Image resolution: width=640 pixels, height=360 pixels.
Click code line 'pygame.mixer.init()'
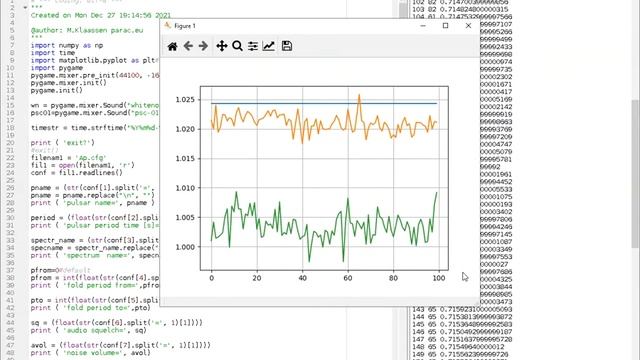69,82
